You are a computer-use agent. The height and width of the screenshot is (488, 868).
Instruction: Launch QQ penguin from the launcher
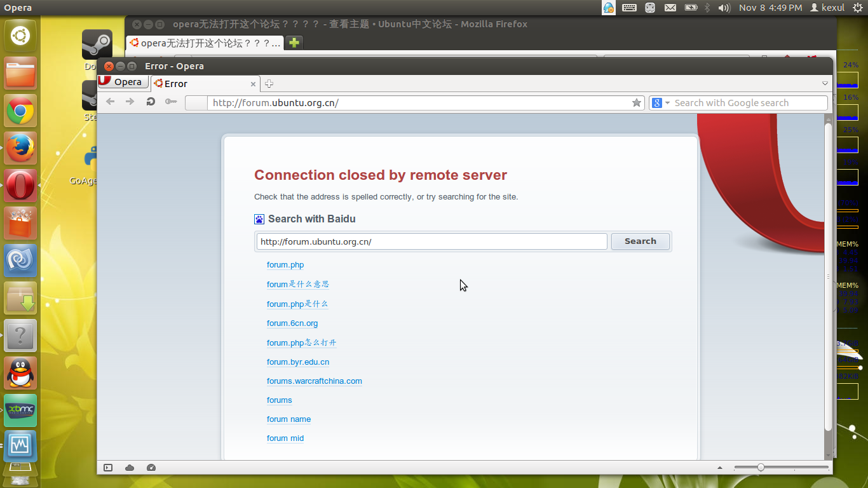coord(20,373)
